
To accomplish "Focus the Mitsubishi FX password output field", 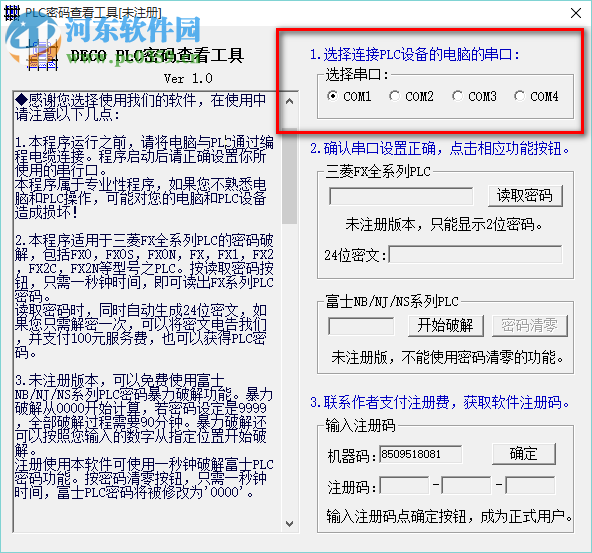I will [x=401, y=196].
